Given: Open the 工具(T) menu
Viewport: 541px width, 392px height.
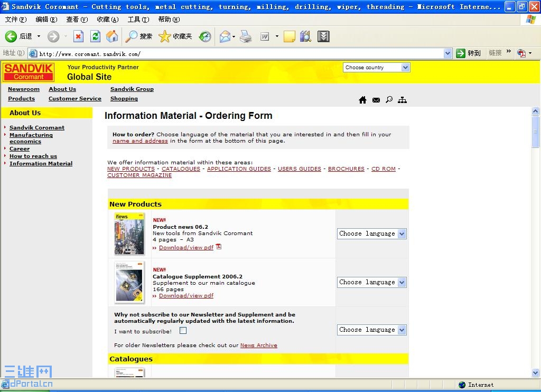Looking at the screenshot, I should coord(138,20).
